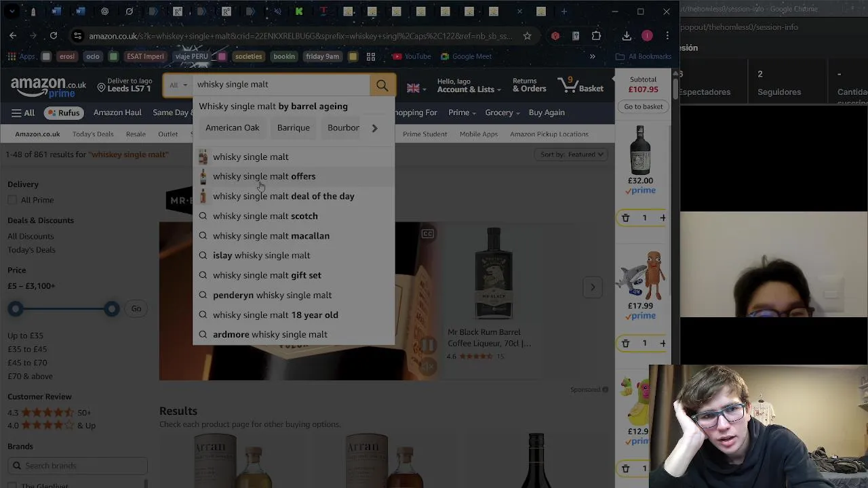The width and height of the screenshot is (868, 488).
Task: Show hidden bookmarks with double chevron
Action: click(592, 56)
